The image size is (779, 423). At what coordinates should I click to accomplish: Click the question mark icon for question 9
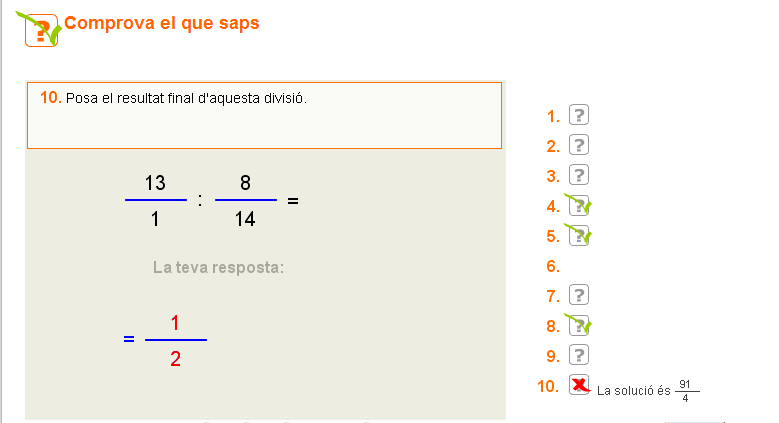[x=578, y=355]
